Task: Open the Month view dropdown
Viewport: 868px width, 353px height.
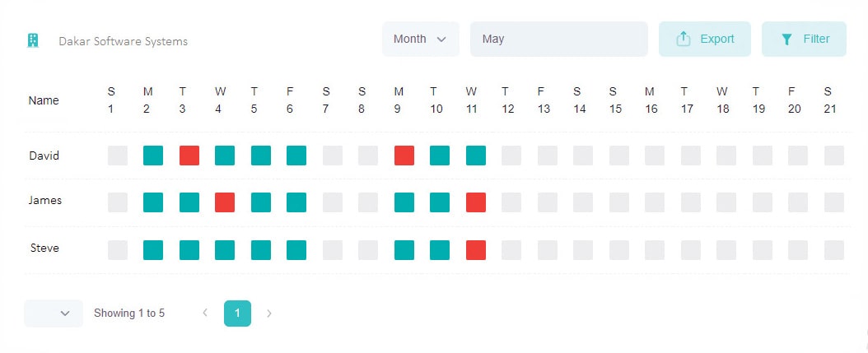Action: (420, 39)
